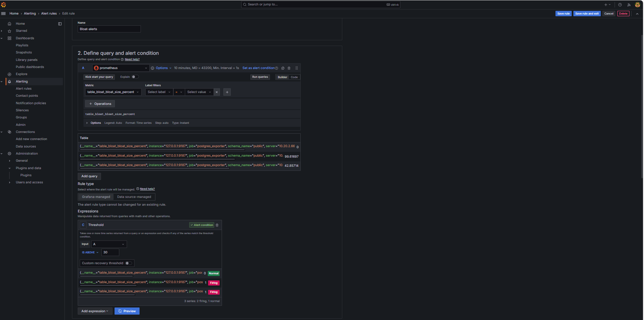Open Contact points in the sidebar
This screenshot has width=644, height=320.
27,96
